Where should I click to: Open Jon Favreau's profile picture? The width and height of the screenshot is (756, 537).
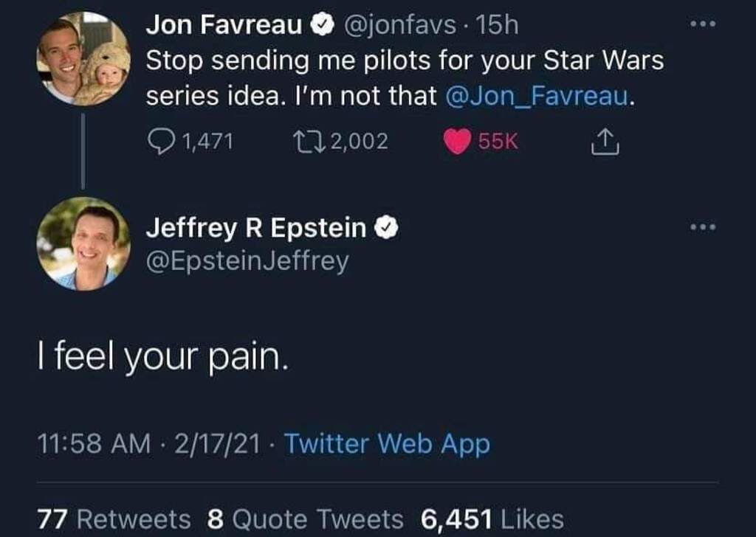click(83, 59)
